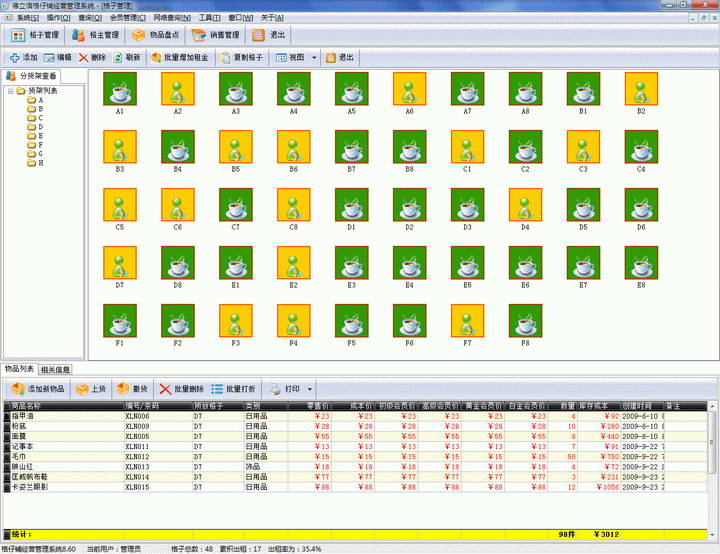This screenshot has height=554, width=720.
Task: Open the 打印 dropdown arrow
Action: click(x=310, y=389)
